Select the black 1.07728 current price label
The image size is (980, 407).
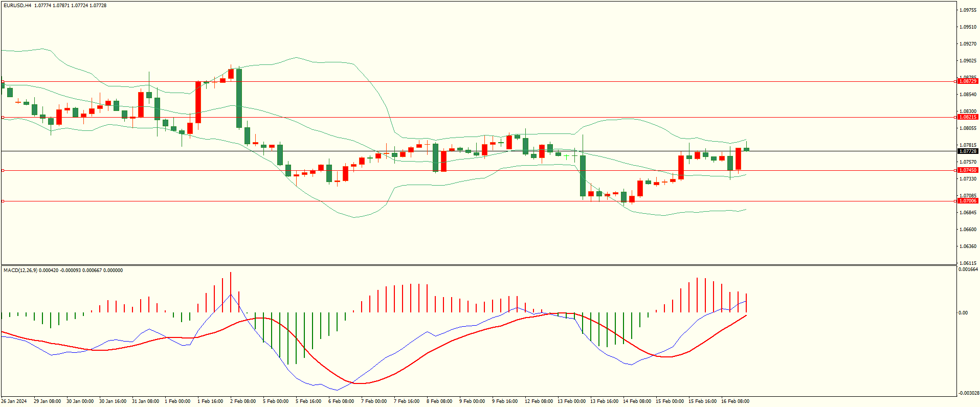pyautogui.click(x=967, y=151)
